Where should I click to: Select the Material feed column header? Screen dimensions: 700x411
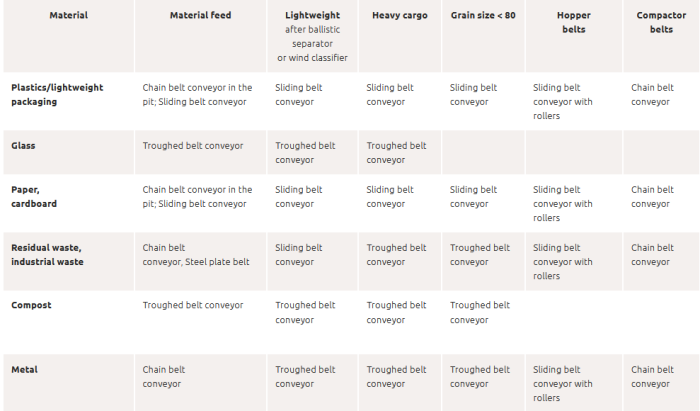pos(200,16)
